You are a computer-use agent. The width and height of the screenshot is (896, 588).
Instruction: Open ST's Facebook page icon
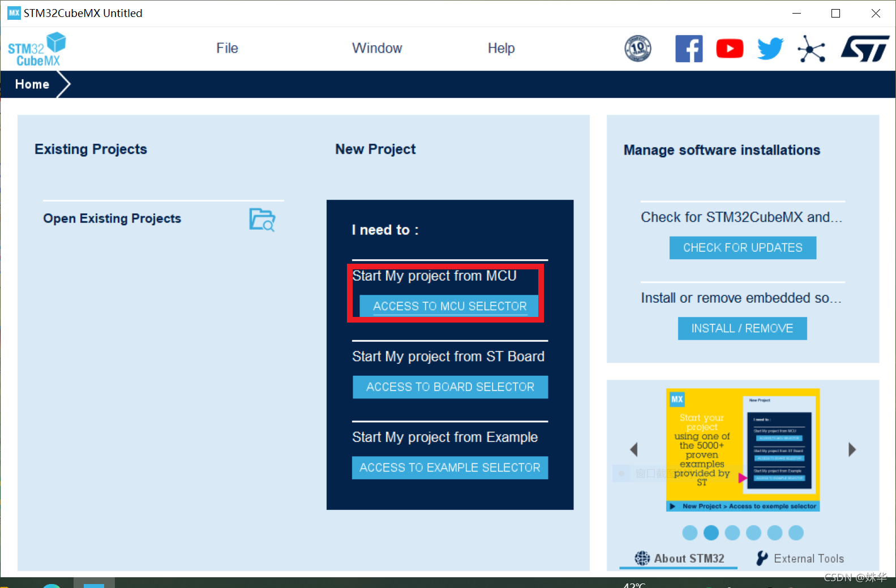point(689,49)
